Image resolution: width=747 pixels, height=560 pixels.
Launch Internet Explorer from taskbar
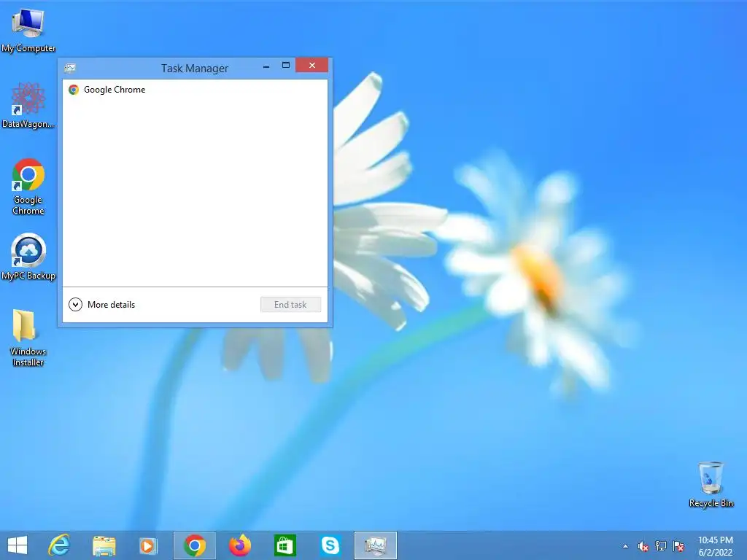tap(59, 545)
